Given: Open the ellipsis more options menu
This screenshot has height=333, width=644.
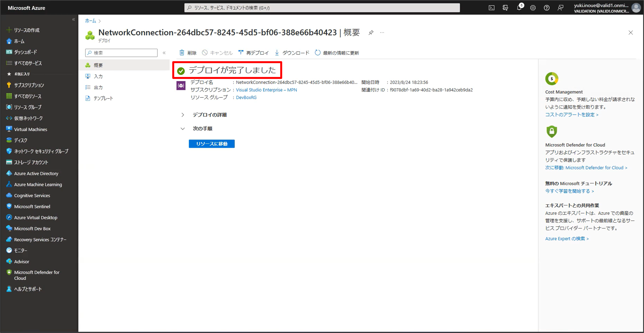Looking at the screenshot, I should click(382, 32).
